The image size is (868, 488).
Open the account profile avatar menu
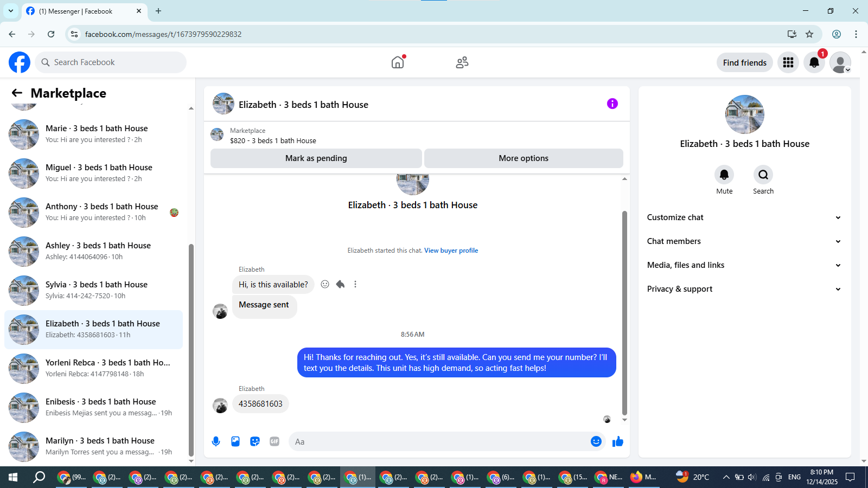click(840, 62)
